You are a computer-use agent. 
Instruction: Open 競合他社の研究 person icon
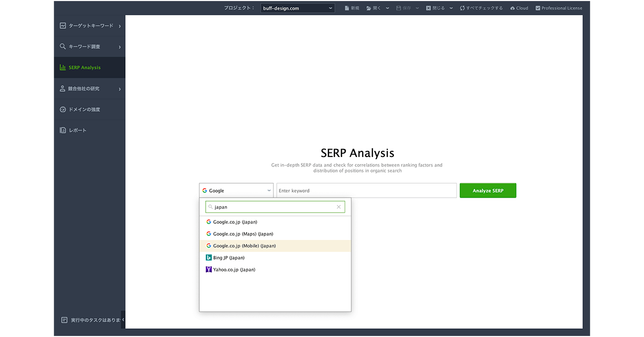pyautogui.click(x=63, y=89)
